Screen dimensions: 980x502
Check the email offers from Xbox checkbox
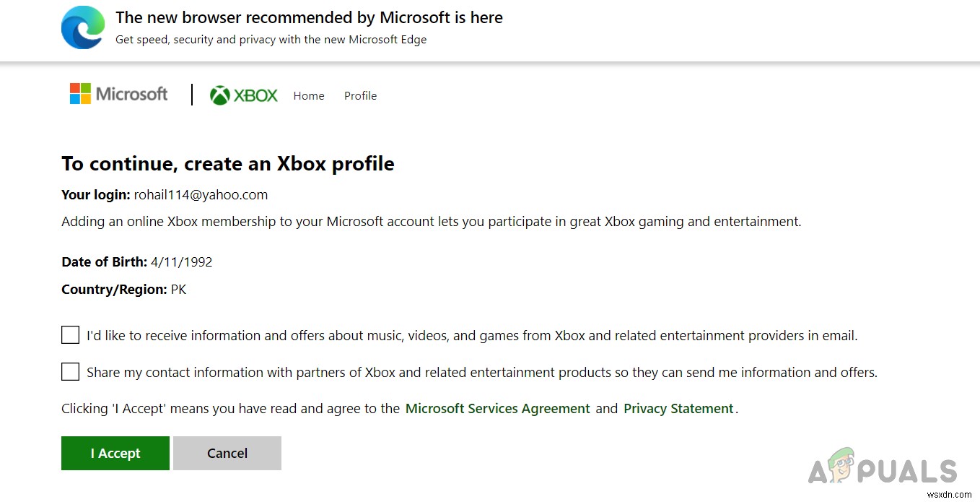coord(70,335)
